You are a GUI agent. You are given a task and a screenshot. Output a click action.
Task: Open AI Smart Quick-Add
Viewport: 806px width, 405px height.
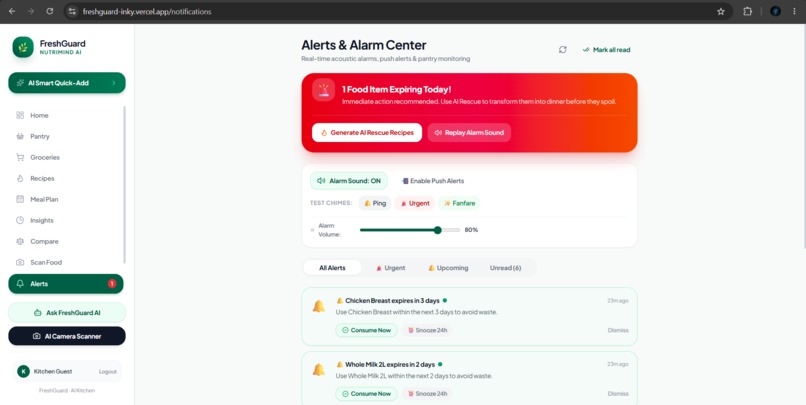[67, 83]
